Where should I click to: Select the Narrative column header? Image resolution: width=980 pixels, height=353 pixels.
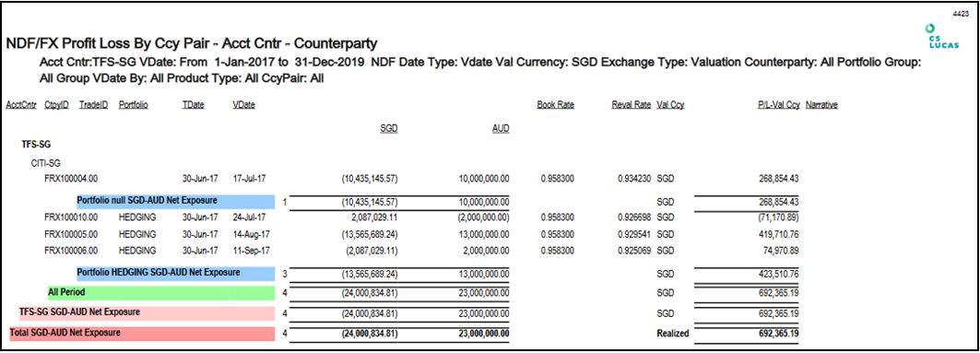coord(821,105)
